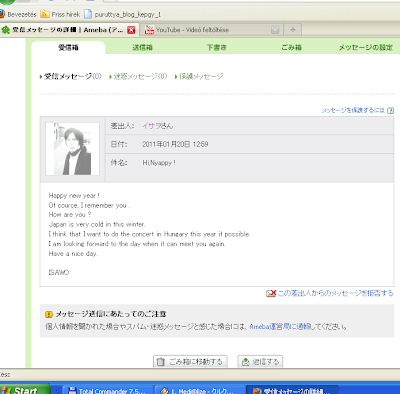The width and height of the screenshot is (400, 394).
Task: Open the sender's profile photo
Action: point(72,149)
